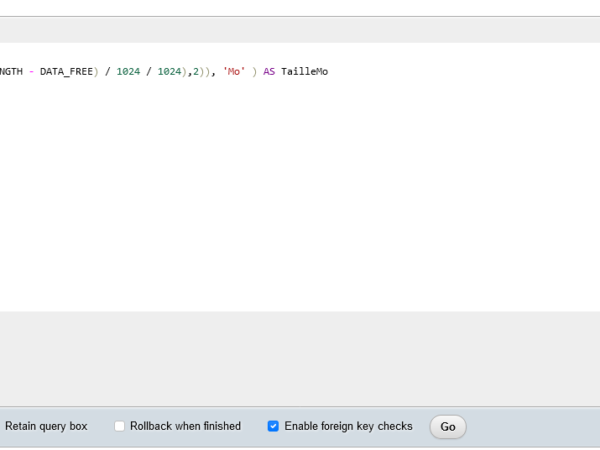Click the empty area of SQL editor
The width and height of the screenshot is (600, 450).
[x=300, y=200]
